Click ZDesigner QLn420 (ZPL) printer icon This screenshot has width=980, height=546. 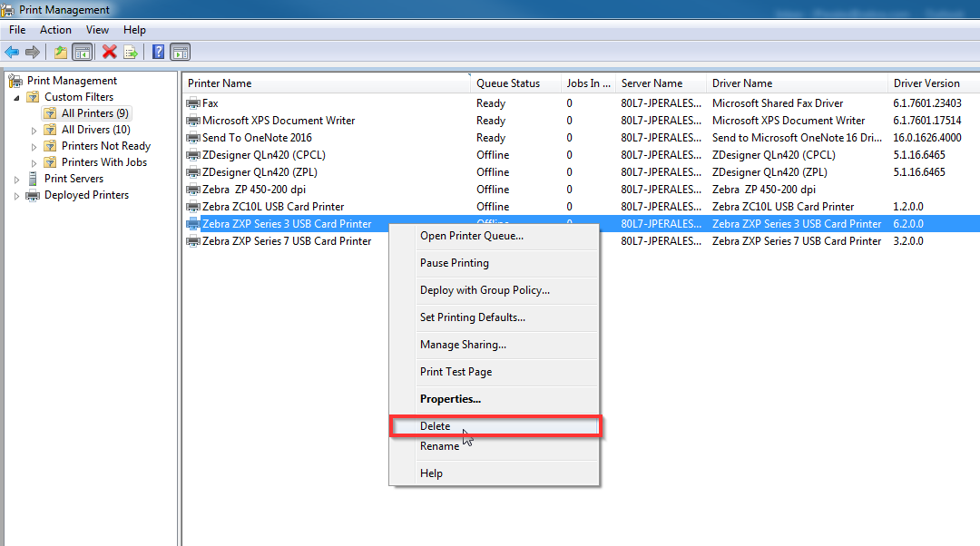pyautogui.click(x=193, y=171)
